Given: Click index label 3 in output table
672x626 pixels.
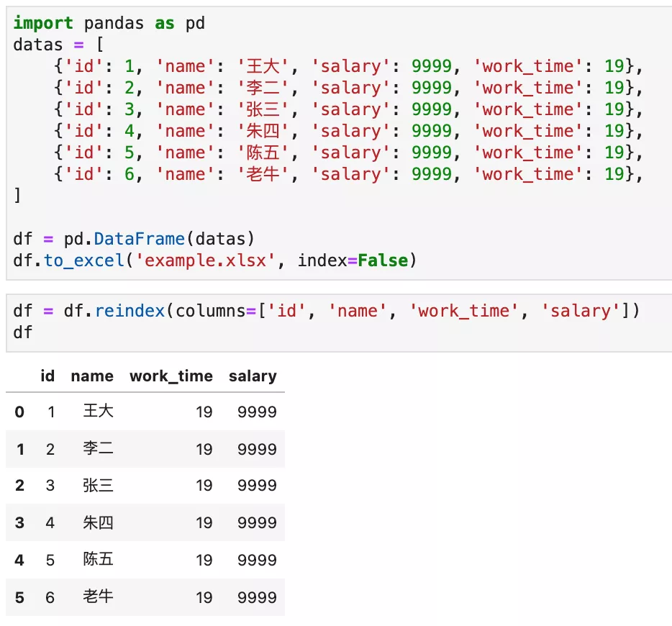Looking at the screenshot, I should (x=19, y=522).
